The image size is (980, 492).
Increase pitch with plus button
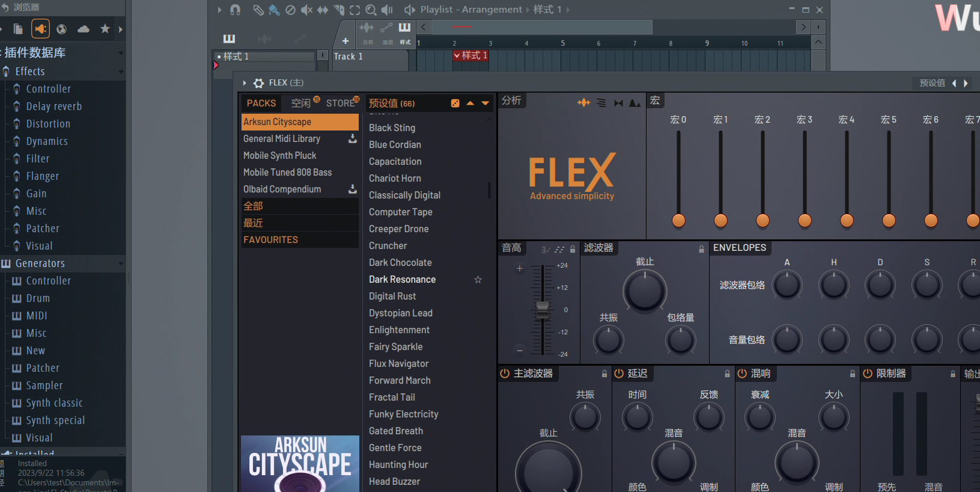tap(520, 269)
